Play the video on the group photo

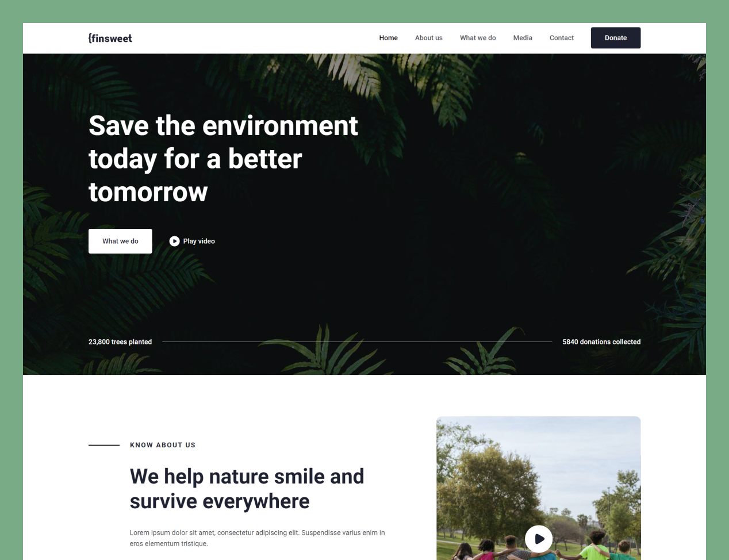539,539
